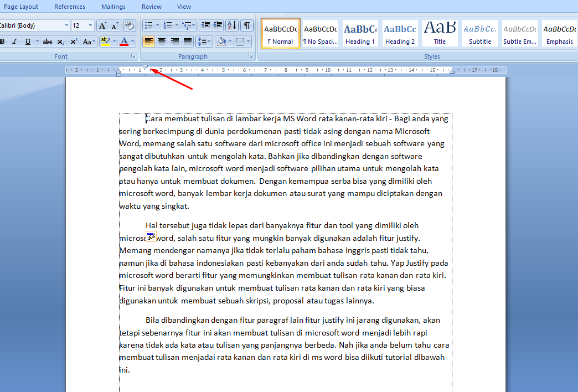The image size is (578, 392).
Task: Apply the Heading 1 style
Action: pyautogui.click(x=360, y=33)
